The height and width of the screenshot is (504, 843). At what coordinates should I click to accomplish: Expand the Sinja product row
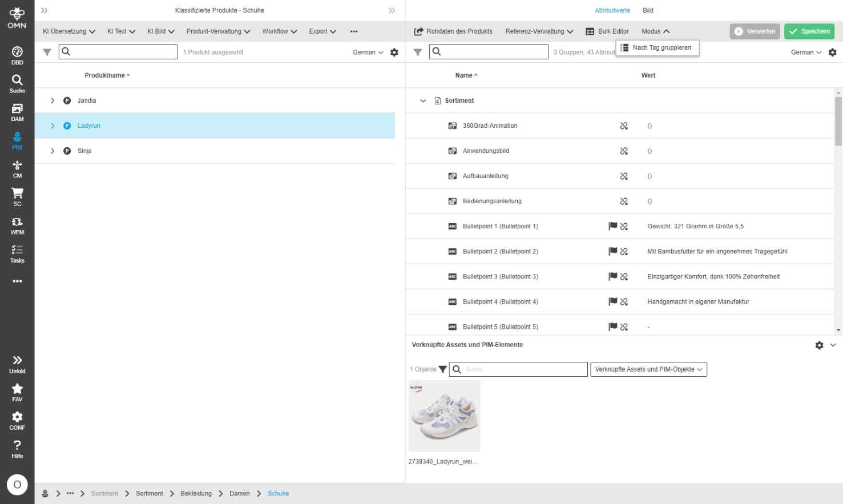point(53,151)
